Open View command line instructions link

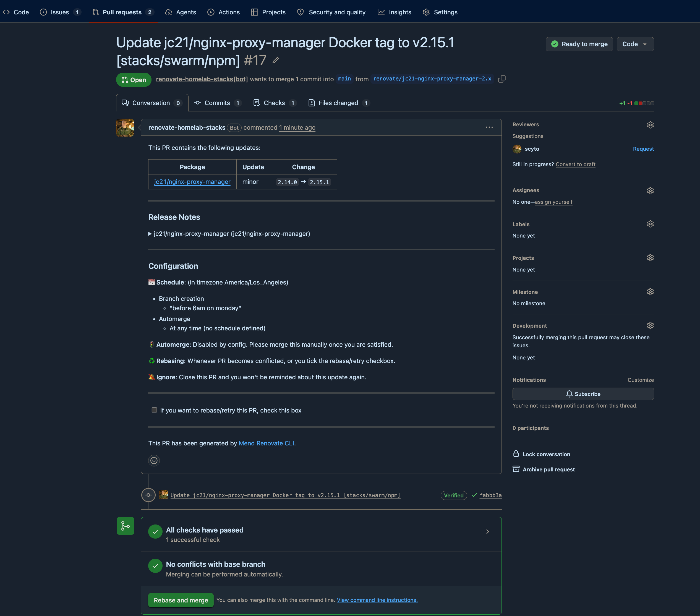pos(377,600)
